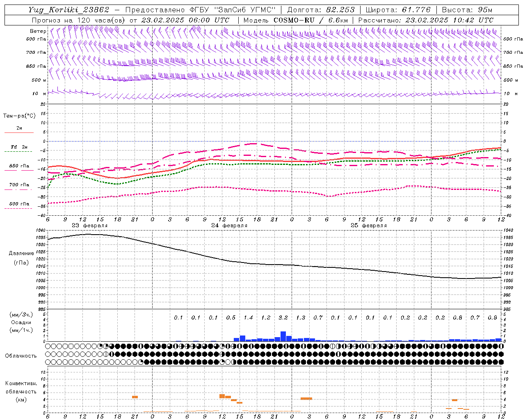
Task: Click the 3.2 precipitation value
Action: click(283, 317)
